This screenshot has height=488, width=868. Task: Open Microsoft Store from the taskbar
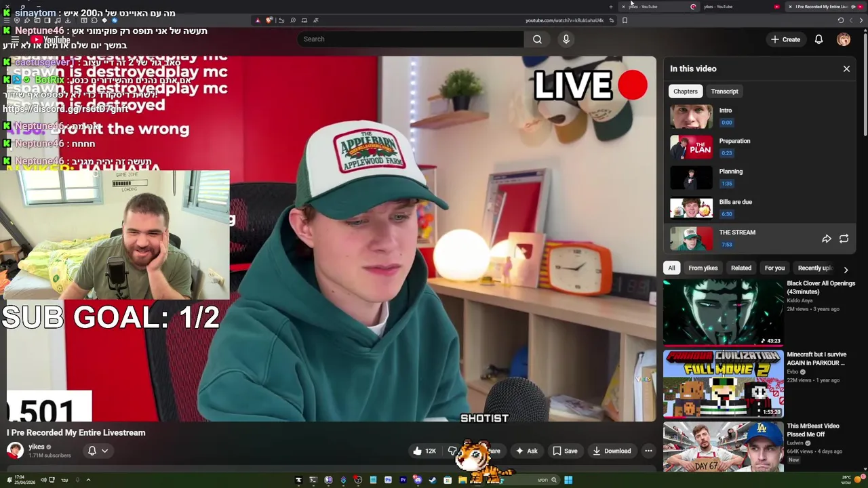click(448, 480)
